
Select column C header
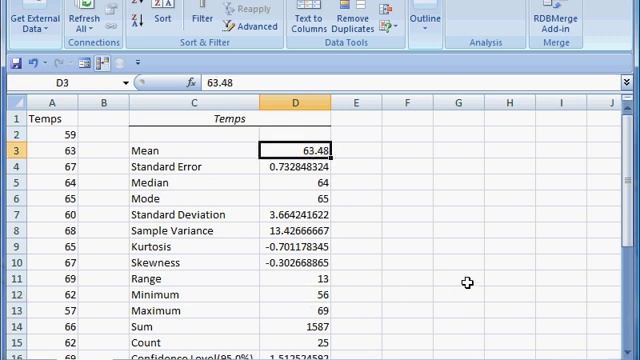[194, 103]
